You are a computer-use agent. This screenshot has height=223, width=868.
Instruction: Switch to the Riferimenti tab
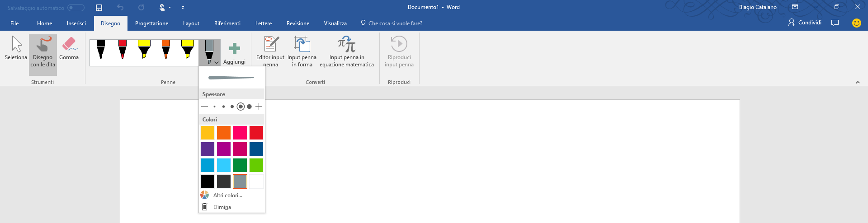coord(227,23)
